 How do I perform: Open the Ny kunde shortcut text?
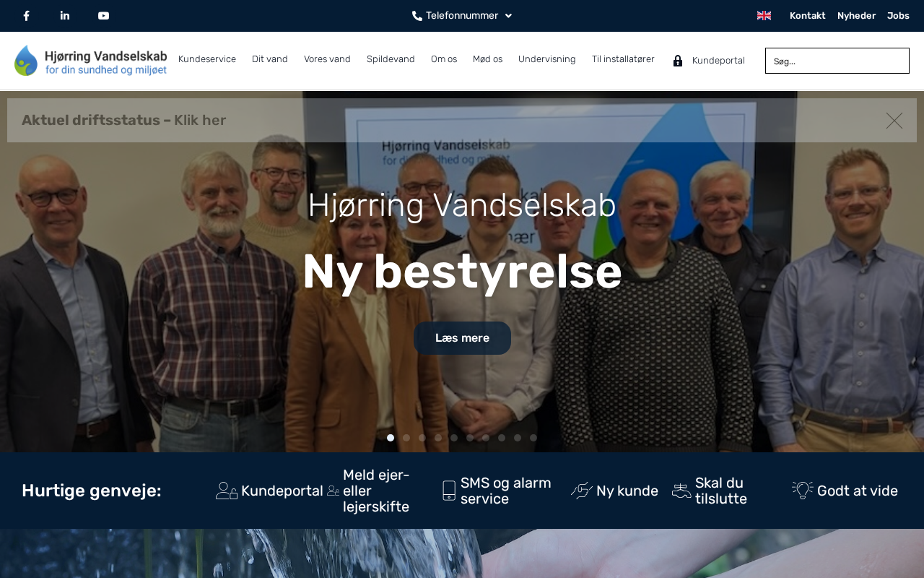[627, 491]
